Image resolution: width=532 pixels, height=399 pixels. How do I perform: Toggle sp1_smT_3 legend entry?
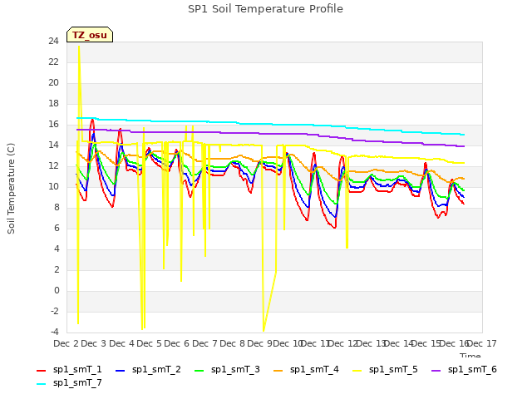point(227,369)
